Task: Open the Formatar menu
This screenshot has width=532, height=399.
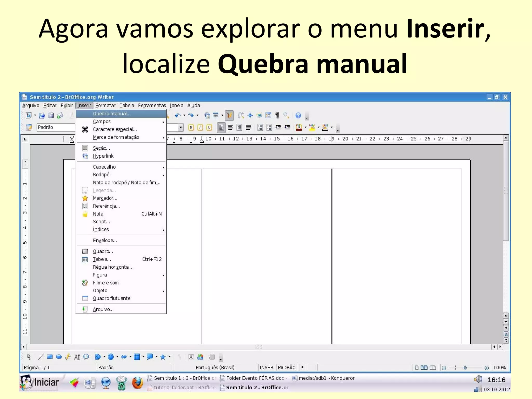Action: coord(105,105)
